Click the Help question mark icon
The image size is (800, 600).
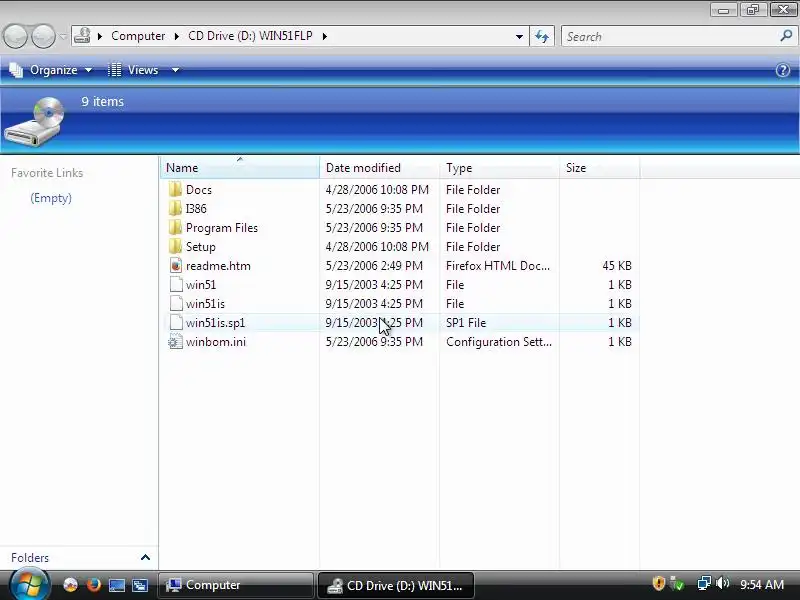[x=783, y=70]
